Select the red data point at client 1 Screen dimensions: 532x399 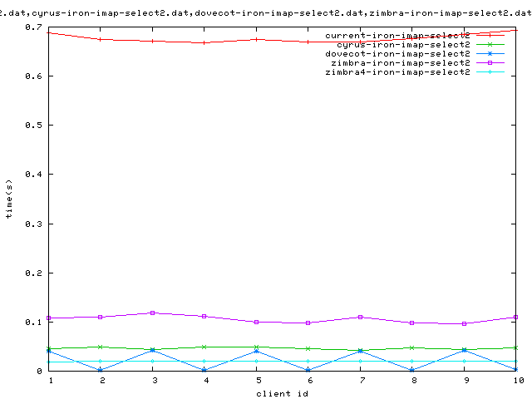(50, 32)
